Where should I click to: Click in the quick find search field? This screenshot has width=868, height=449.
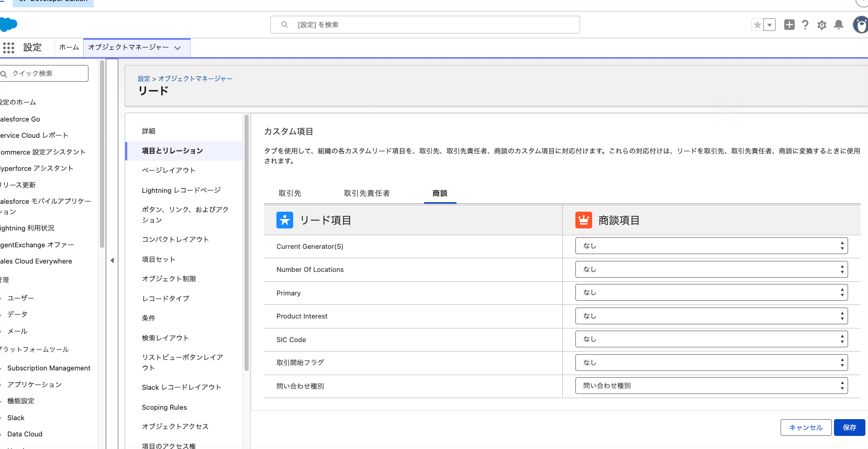[44, 73]
